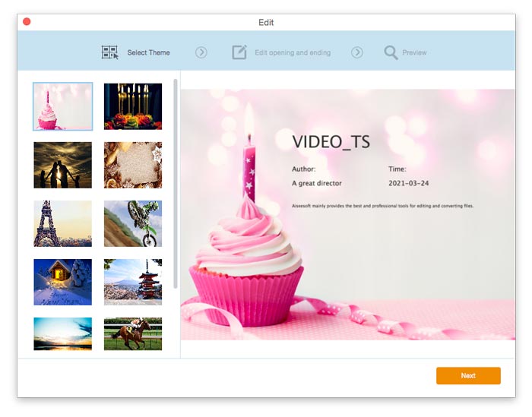Pick the family silhouette sunset theme

click(x=63, y=165)
